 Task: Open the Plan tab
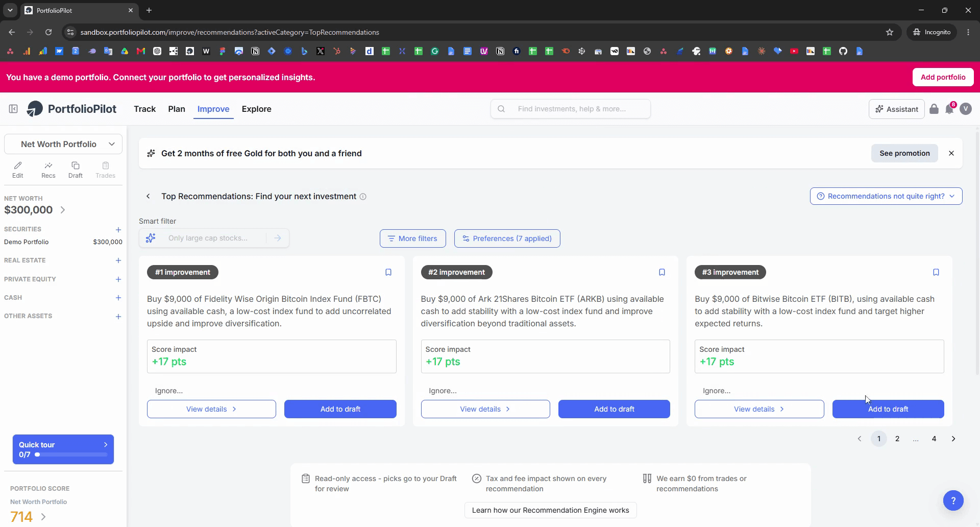[x=177, y=109]
